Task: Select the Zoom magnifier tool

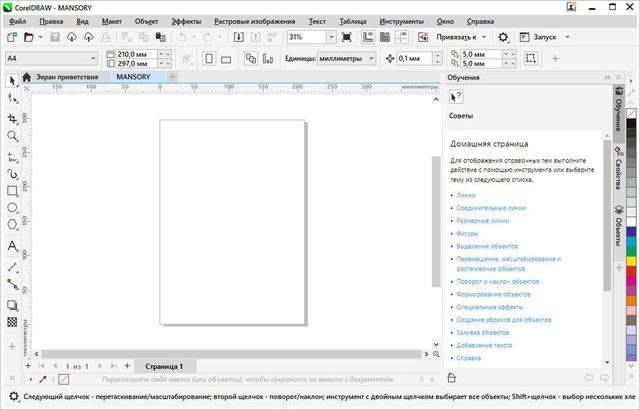Action: click(12, 135)
